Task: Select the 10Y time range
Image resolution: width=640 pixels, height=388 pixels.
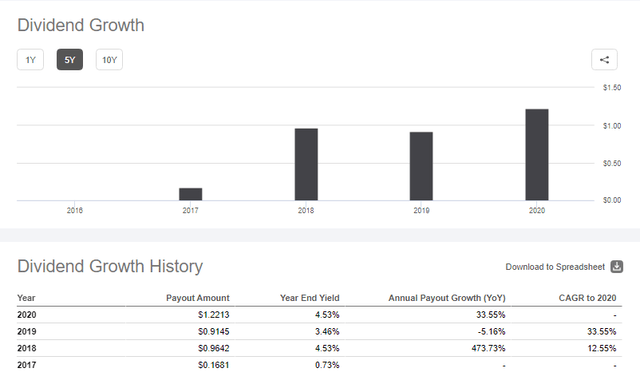Action: pos(109,60)
